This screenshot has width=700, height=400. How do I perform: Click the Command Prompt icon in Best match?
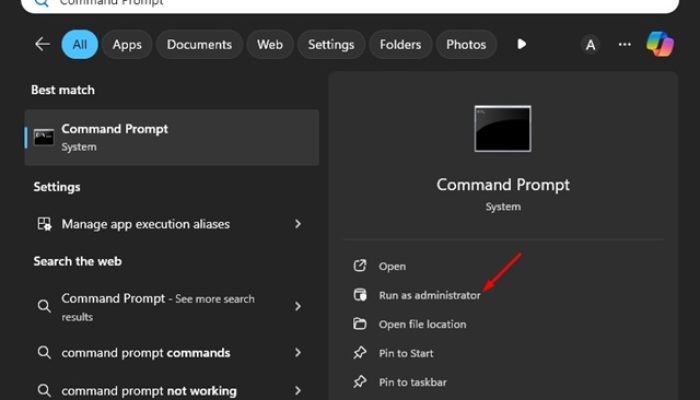(44, 137)
